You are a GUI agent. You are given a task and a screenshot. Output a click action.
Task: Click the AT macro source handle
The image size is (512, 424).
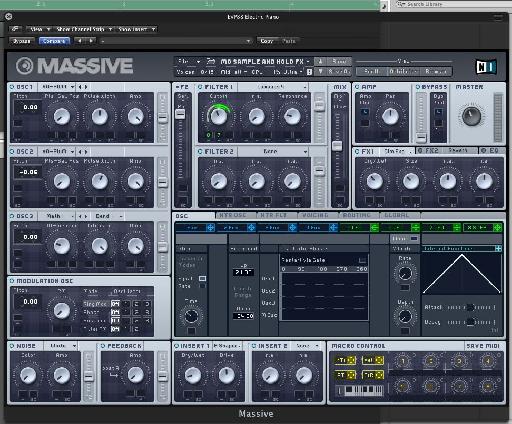(351, 375)
